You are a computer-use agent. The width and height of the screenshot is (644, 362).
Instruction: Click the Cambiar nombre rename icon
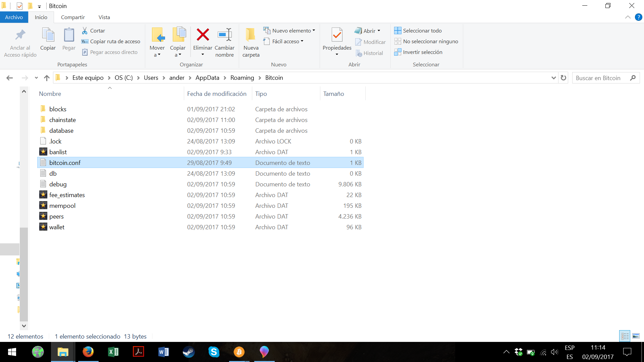224,35
